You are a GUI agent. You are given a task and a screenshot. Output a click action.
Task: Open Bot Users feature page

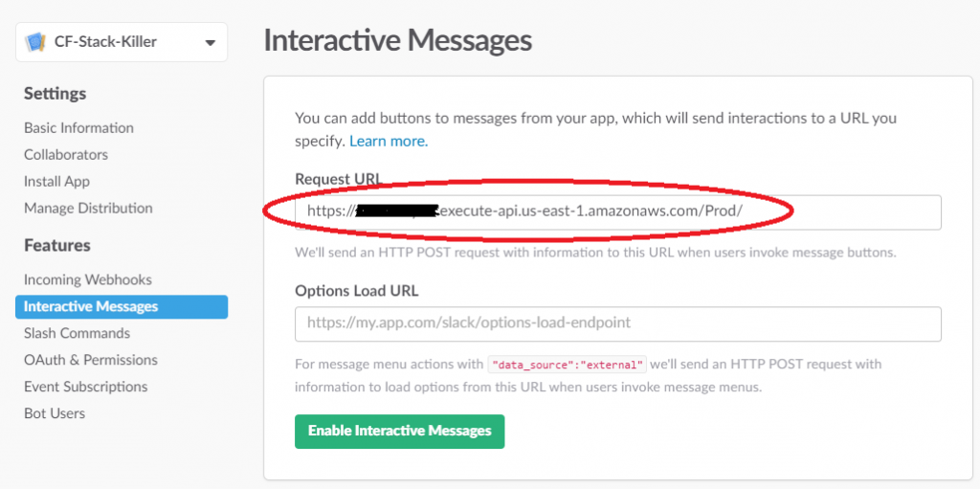click(55, 413)
